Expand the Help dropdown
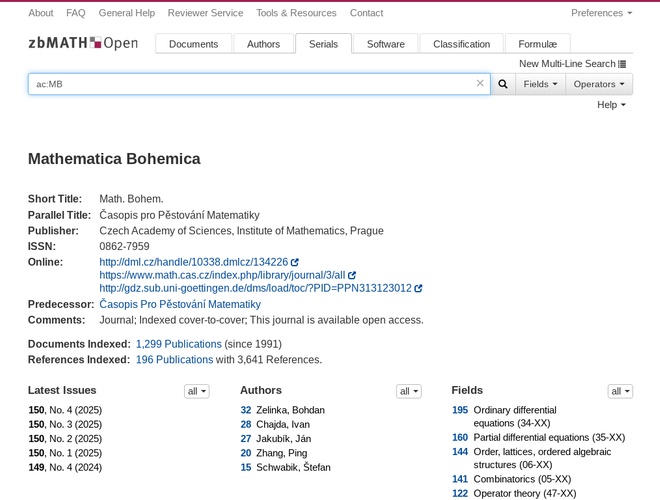This screenshot has height=500, width=660. point(611,105)
